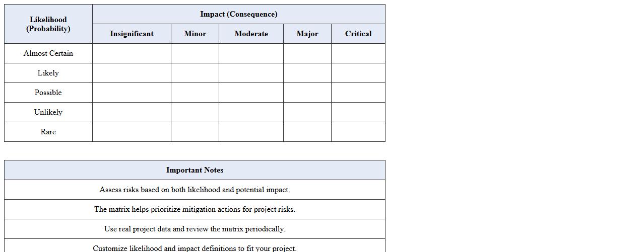The image size is (644, 252).
Task: Click empty cell for Rare and Insignificant
Action: (x=132, y=132)
